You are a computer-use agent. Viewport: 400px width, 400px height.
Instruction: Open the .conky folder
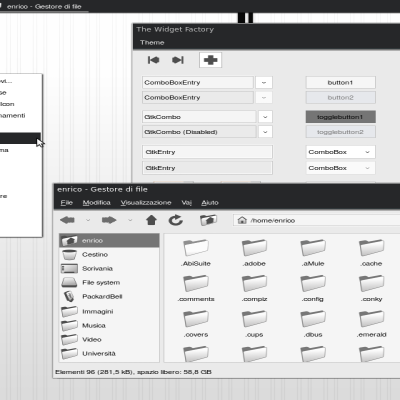pyautogui.click(x=372, y=288)
